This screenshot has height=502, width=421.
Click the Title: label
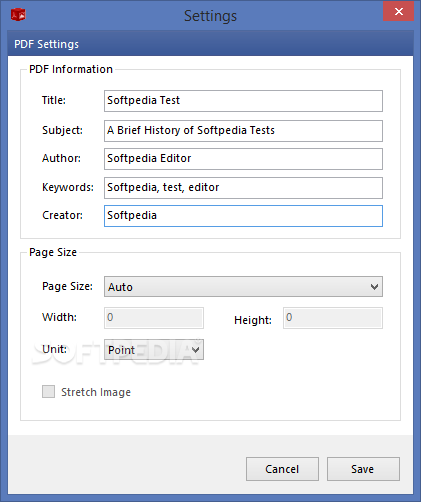54,100
